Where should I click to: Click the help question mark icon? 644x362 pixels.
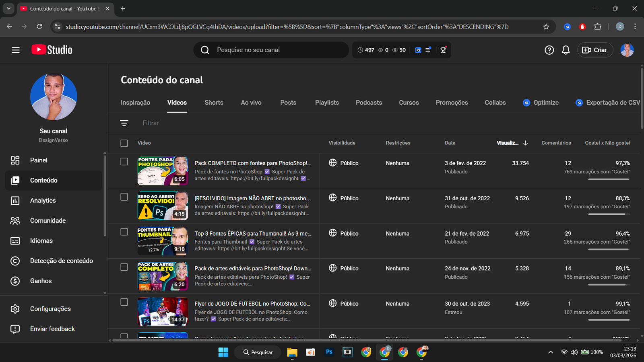(x=549, y=50)
